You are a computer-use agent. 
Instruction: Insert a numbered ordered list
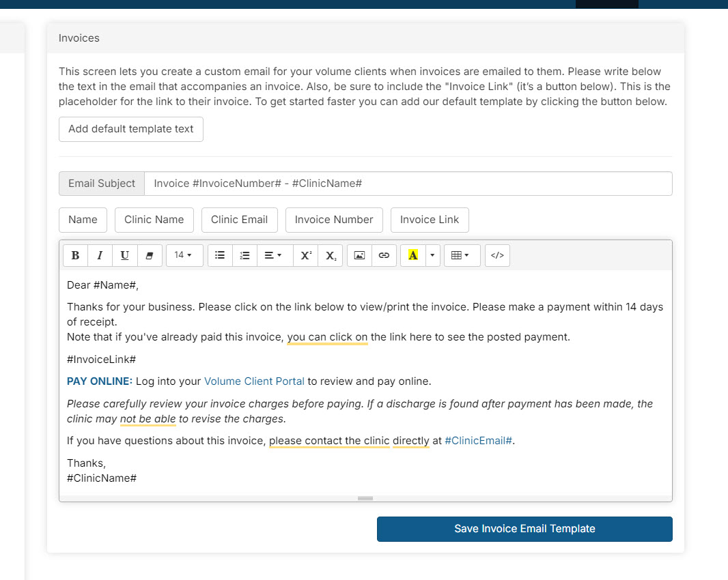tap(244, 255)
